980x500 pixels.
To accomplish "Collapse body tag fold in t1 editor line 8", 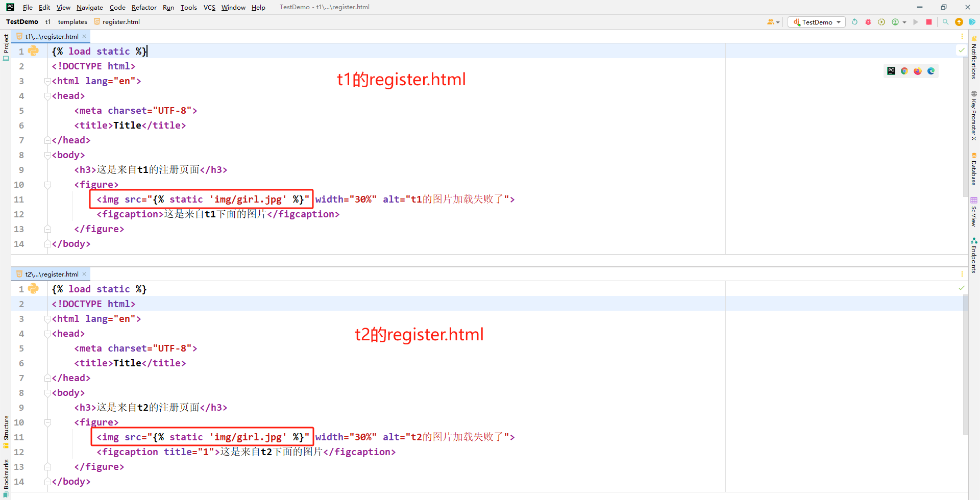I will click(x=47, y=155).
